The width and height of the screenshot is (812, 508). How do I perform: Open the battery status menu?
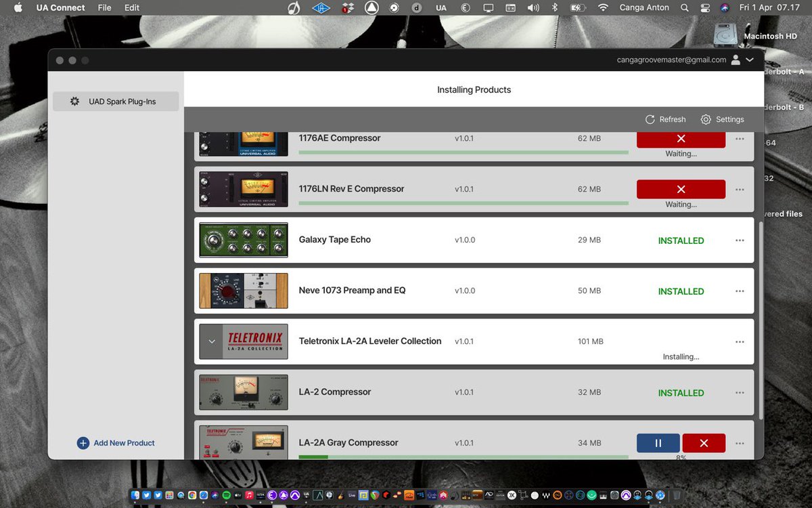tap(577, 7)
